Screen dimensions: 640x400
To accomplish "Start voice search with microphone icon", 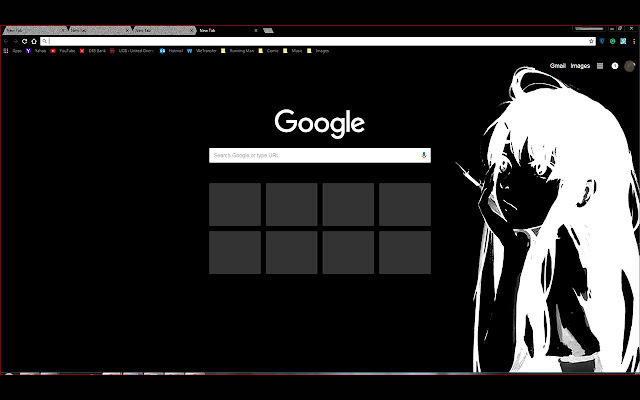I will [x=424, y=155].
